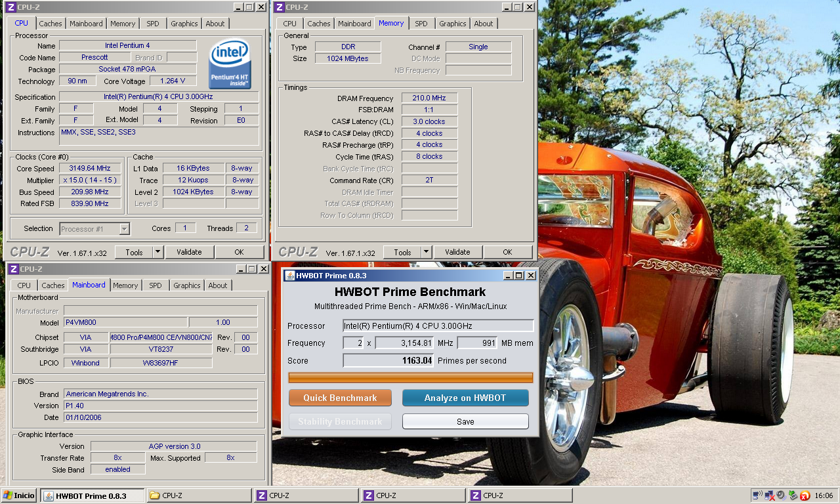840x504 pixels.
Task: Click the AGP version 3.0 field
Action: [x=174, y=446]
